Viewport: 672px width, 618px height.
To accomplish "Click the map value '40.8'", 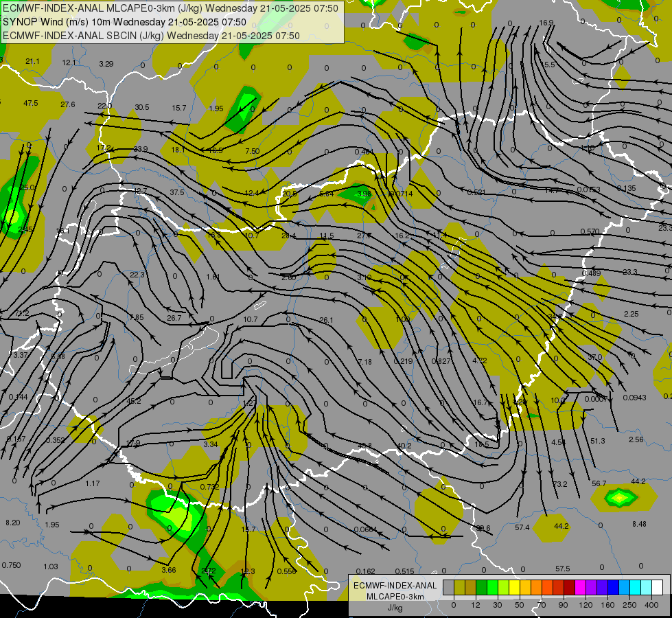I will (x=364, y=446).
